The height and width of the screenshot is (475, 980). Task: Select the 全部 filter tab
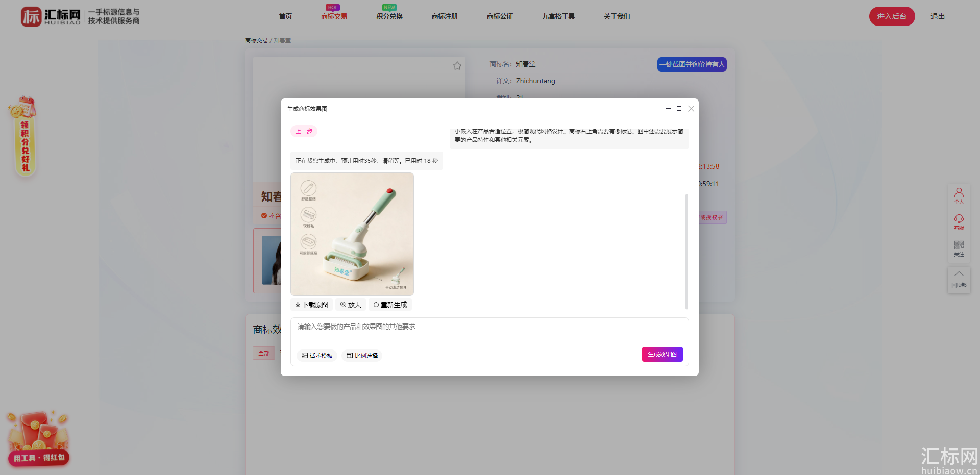click(264, 353)
